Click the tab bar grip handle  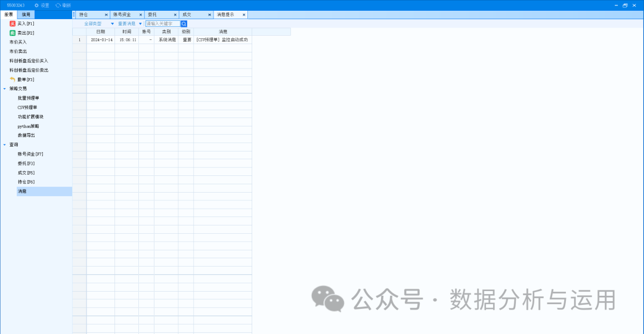pos(74,14)
